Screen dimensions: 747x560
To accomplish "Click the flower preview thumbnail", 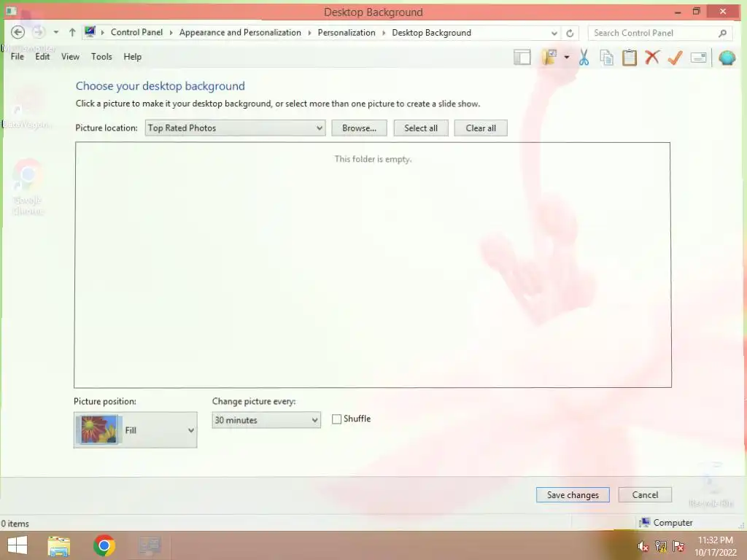I will click(x=98, y=429).
